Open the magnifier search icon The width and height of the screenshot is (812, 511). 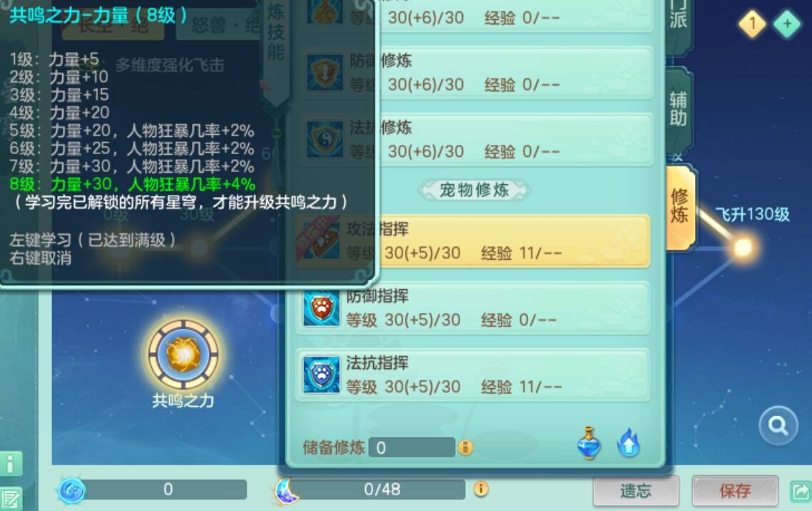778,425
